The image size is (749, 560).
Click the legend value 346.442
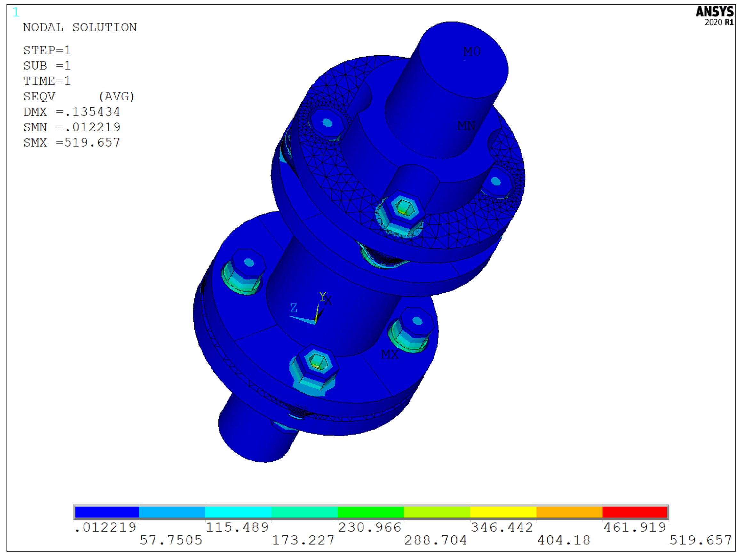click(x=502, y=527)
